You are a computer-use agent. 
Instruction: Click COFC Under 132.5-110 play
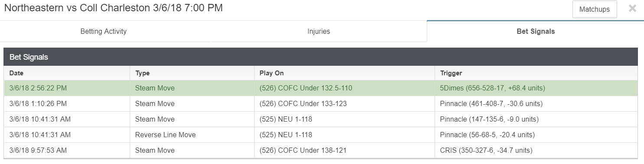pyautogui.click(x=306, y=88)
